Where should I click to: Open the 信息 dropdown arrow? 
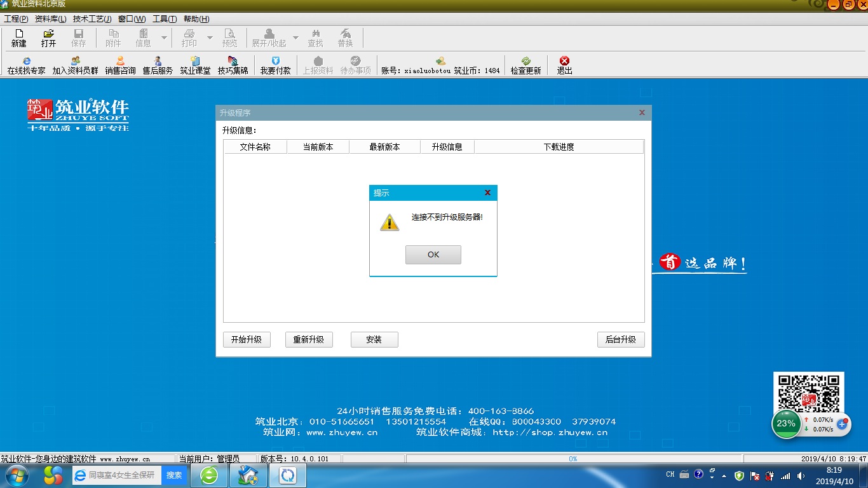pos(164,37)
